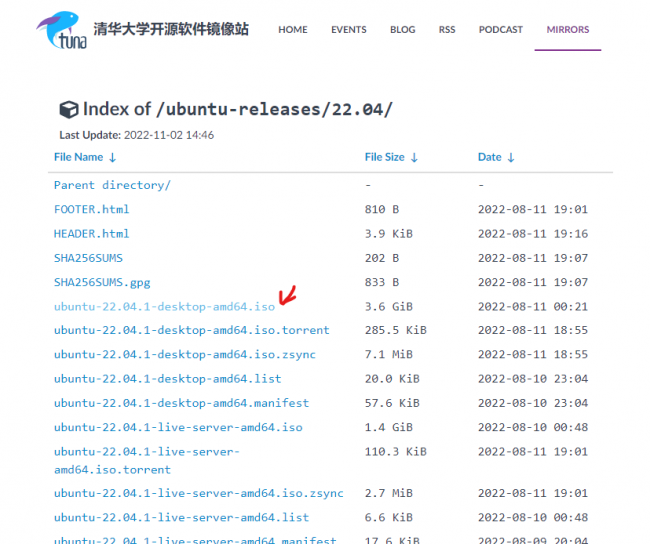This screenshot has height=544, width=650.
Task: Click the 202 B file size
Action: pyautogui.click(x=382, y=258)
